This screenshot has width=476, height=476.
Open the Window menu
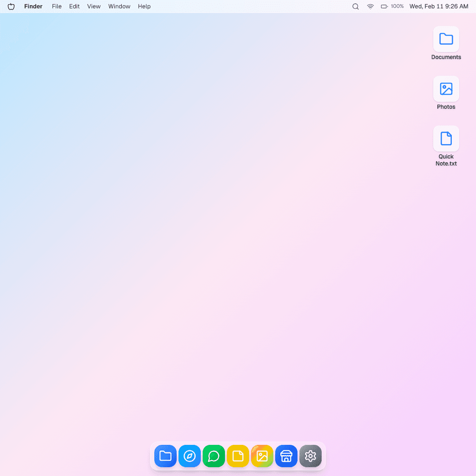pos(119,7)
